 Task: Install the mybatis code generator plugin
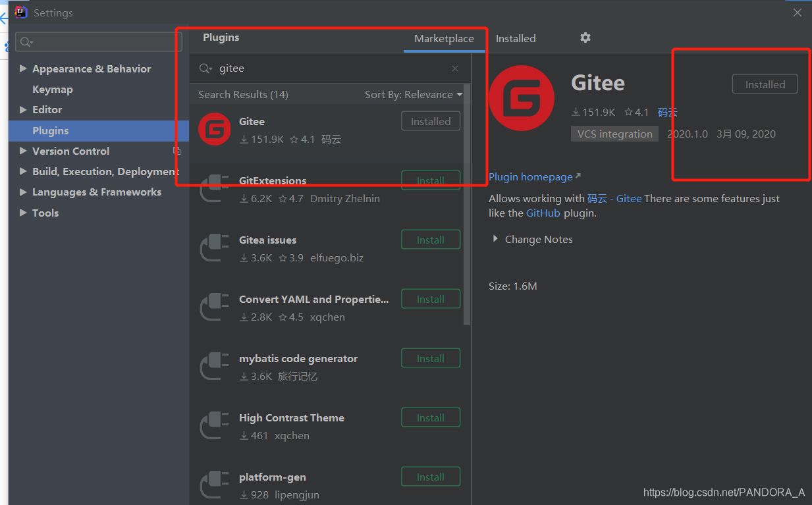click(x=431, y=358)
